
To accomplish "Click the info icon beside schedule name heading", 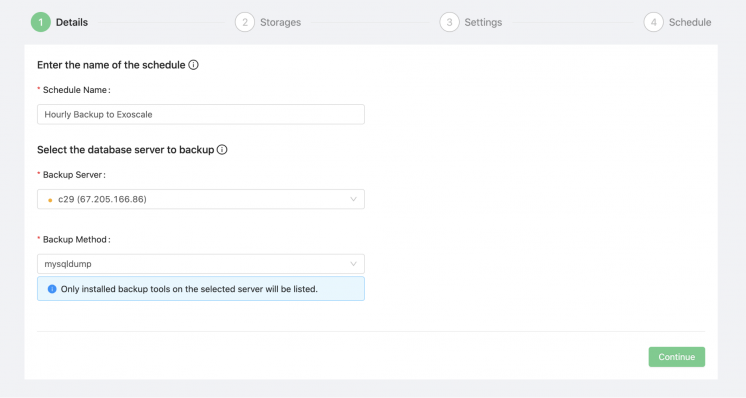I will [193, 65].
